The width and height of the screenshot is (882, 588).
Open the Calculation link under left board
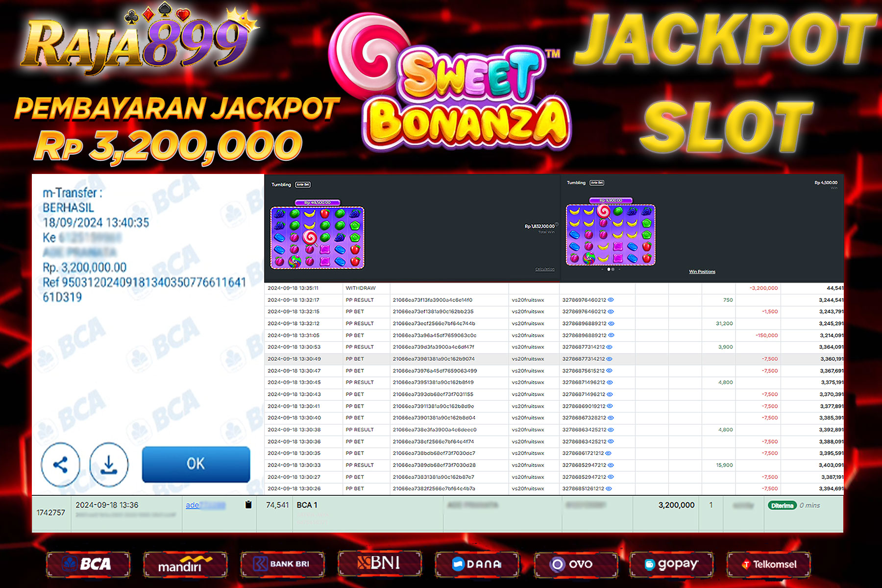(545, 269)
